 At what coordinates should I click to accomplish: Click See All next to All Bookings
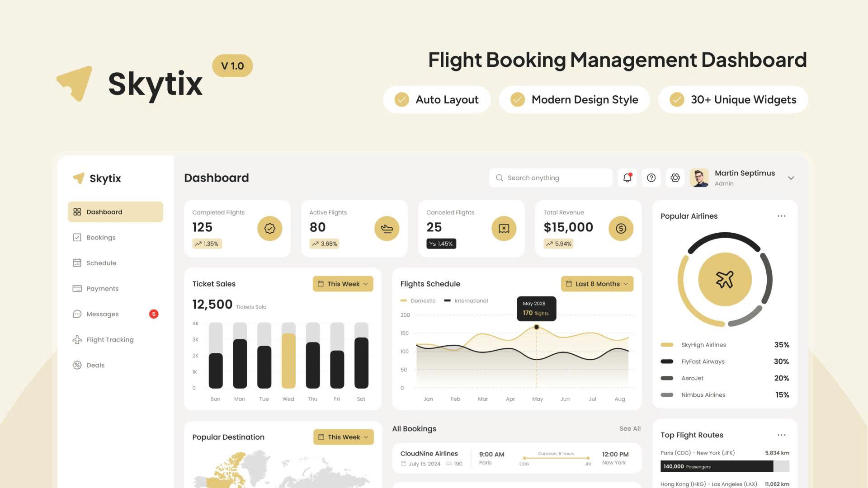pos(630,428)
